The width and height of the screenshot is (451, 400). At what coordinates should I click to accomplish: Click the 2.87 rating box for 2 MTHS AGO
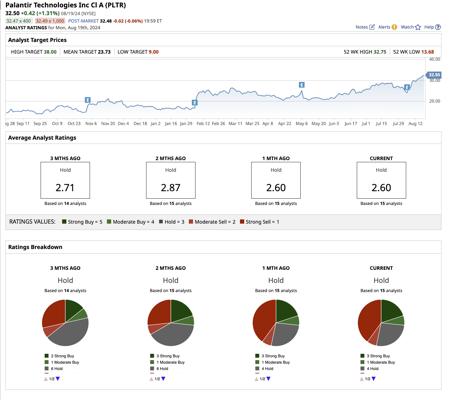point(171,180)
